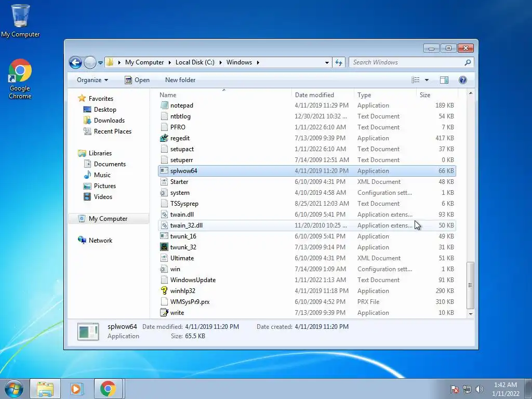The height and width of the screenshot is (399, 532).
Task: Expand breadcrumb arrow after Windows
Action: tap(258, 62)
